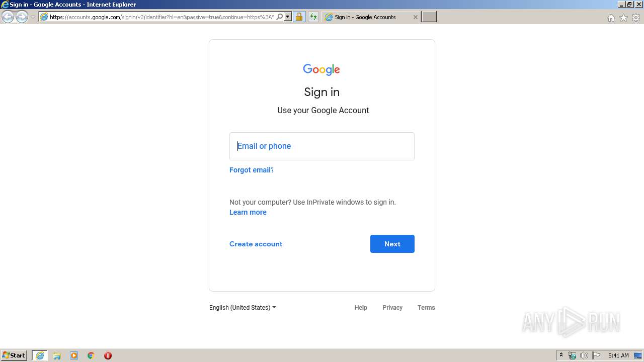Viewport: 644px width, 362px height.
Task: Click the 'Use your Google Account' text
Action: pos(323,110)
